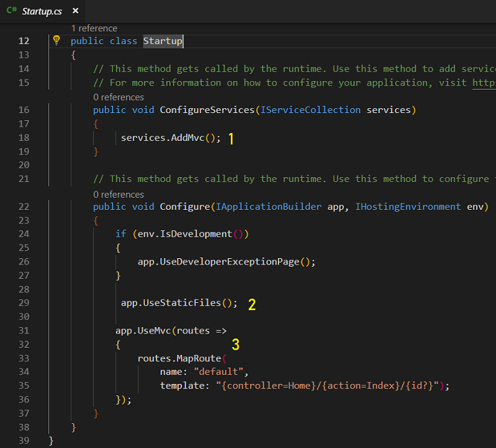Image resolution: width=496 pixels, height=448 pixels.
Task: Click 'template:' parameter label
Action: [x=185, y=385]
